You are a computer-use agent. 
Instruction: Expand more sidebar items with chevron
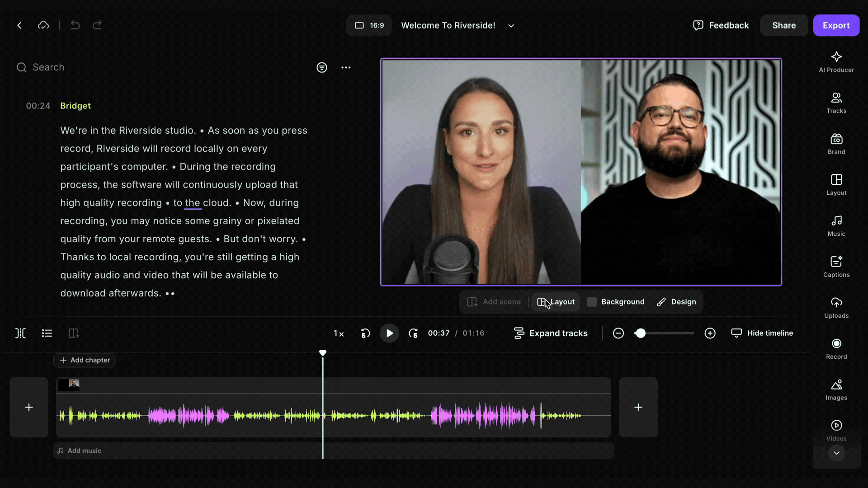click(x=836, y=453)
